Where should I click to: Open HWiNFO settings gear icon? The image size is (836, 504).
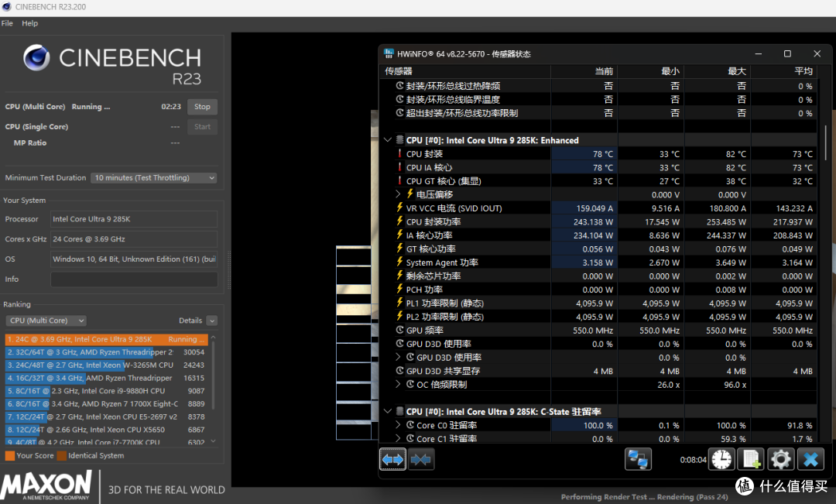(x=780, y=459)
